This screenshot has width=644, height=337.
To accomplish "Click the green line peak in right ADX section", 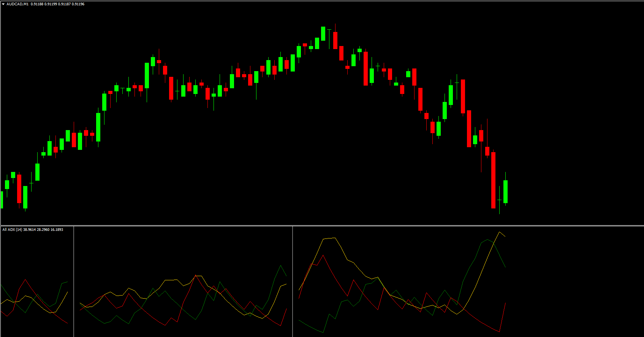I will click(x=487, y=240).
